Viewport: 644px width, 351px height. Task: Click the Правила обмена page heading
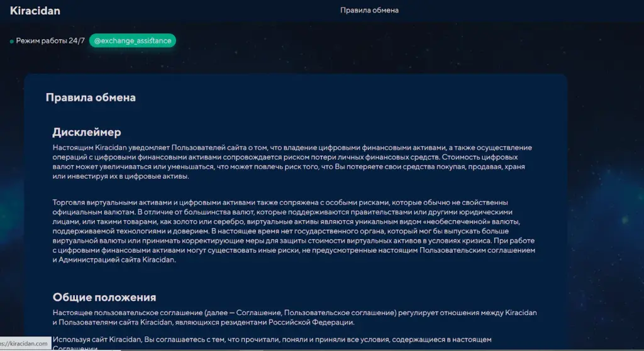coord(91,97)
